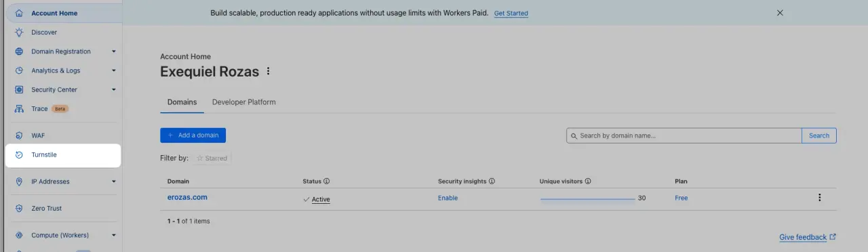Click the Search button
Viewport: 868px width, 252px height.
click(x=819, y=135)
